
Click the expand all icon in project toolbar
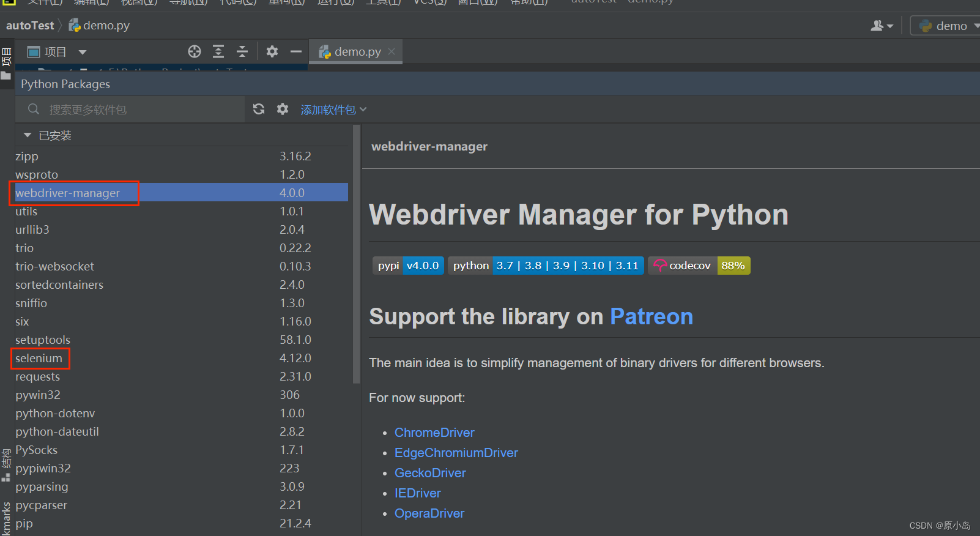point(218,51)
